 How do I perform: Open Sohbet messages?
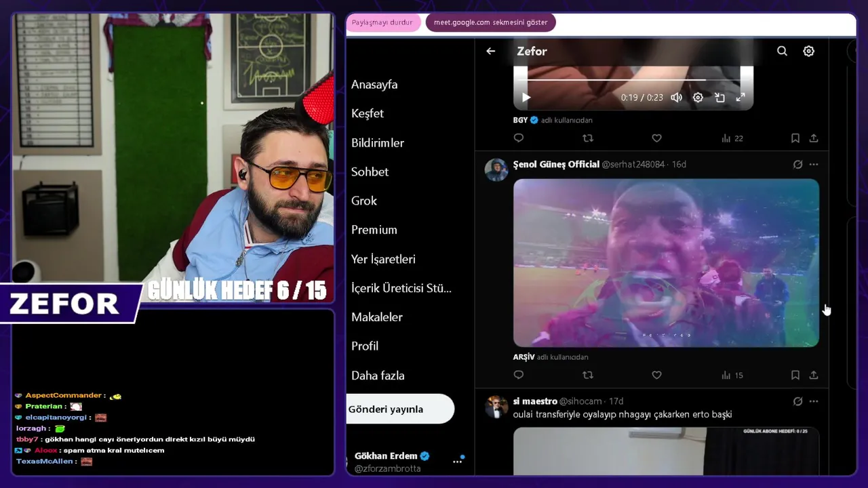(370, 171)
